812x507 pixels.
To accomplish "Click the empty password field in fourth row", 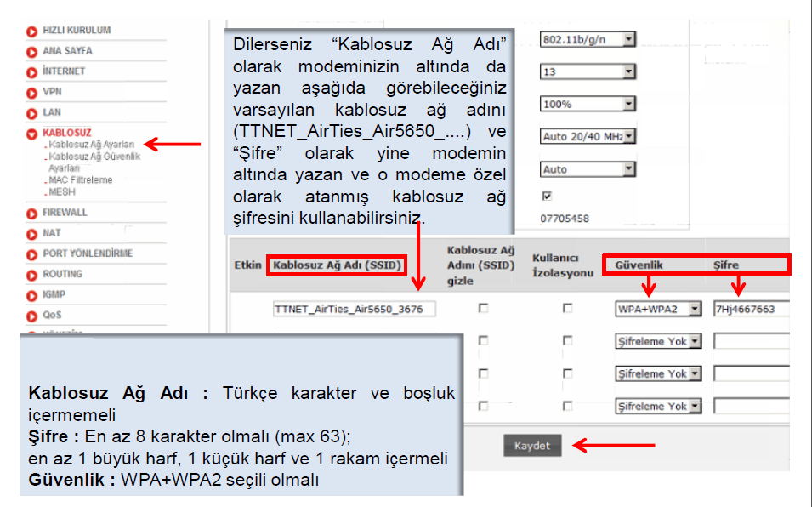I will [x=752, y=406].
